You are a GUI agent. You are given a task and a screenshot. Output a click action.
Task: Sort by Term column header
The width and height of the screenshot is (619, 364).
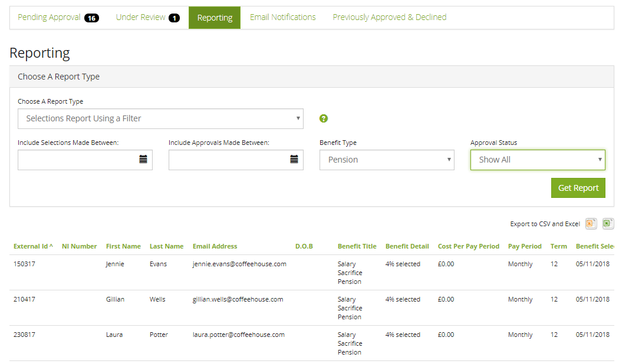click(x=559, y=246)
